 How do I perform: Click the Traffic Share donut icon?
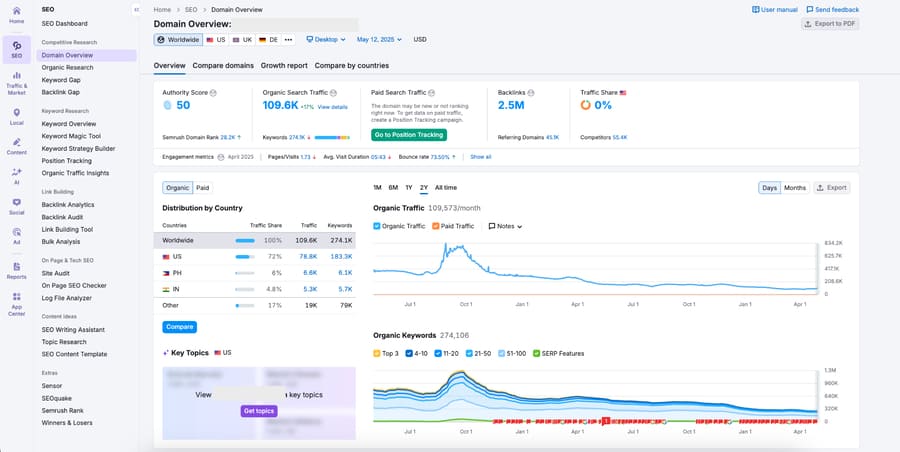tap(585, 105)
